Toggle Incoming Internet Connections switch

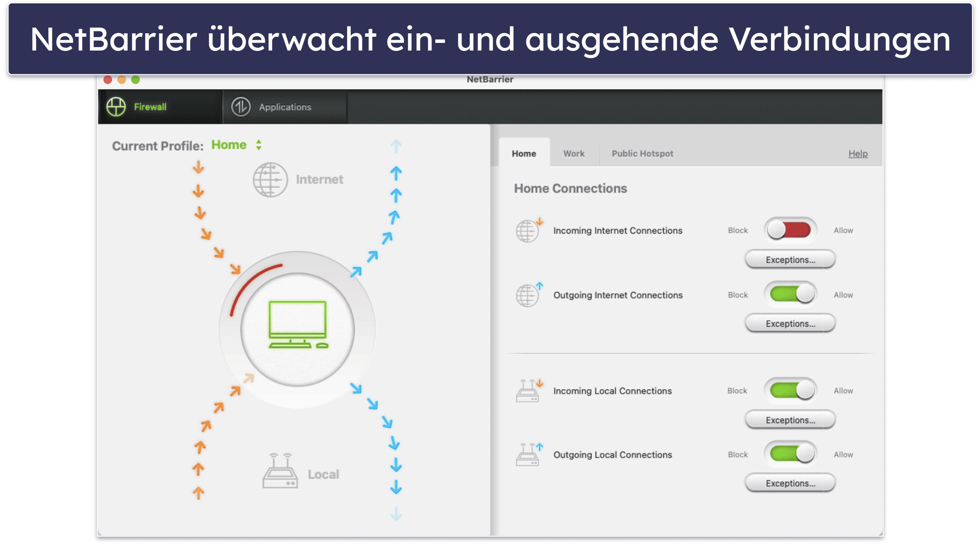(790, 230)
